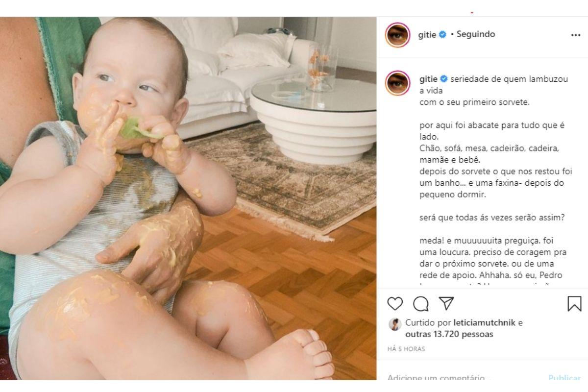
Task: Click verified badge in caption
Action: pyautogui.click(x=442, y=79)
